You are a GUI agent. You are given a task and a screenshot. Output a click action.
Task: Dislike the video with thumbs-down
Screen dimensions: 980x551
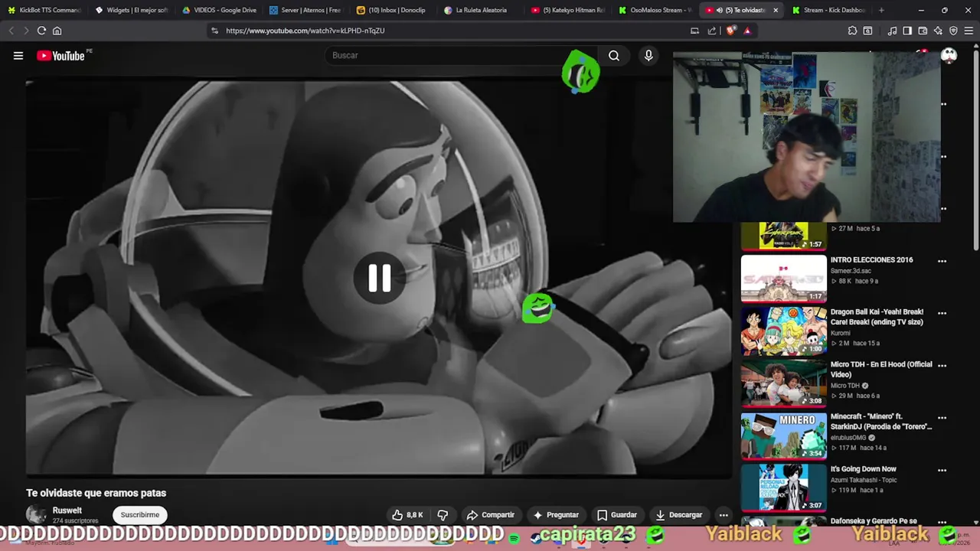(443, 515)
